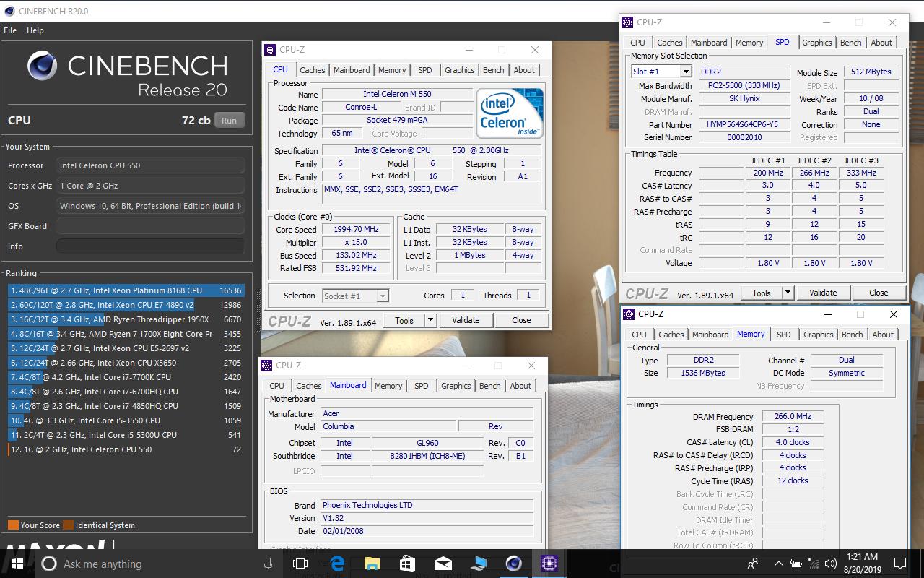The height and width of the screenshot is (578, 924).
Task: Click the CPU-Z CPU window title icon
Action: [270, 50]
